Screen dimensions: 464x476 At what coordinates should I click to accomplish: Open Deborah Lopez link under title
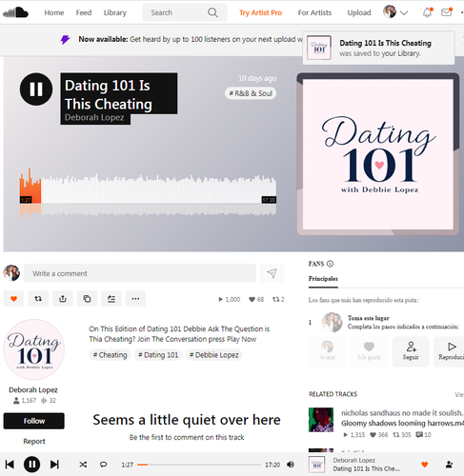94,117
